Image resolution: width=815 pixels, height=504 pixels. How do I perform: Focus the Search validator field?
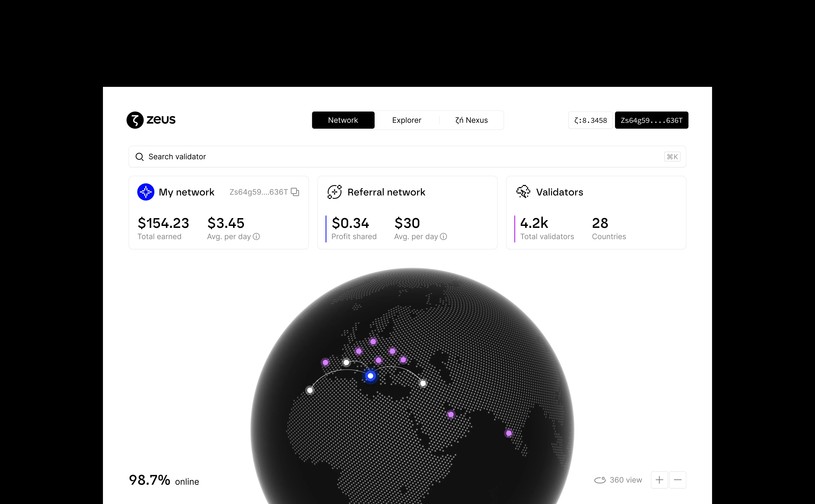click(367, 157)
